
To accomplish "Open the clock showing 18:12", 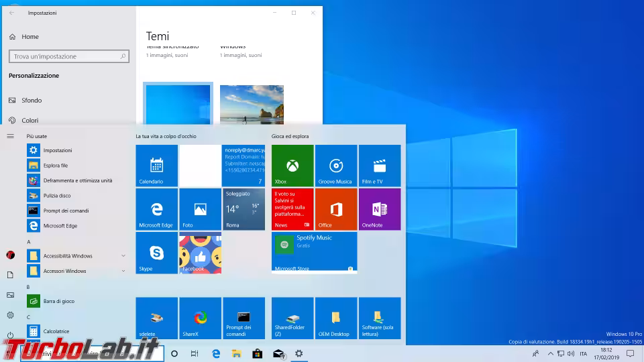I will [606, 353].
